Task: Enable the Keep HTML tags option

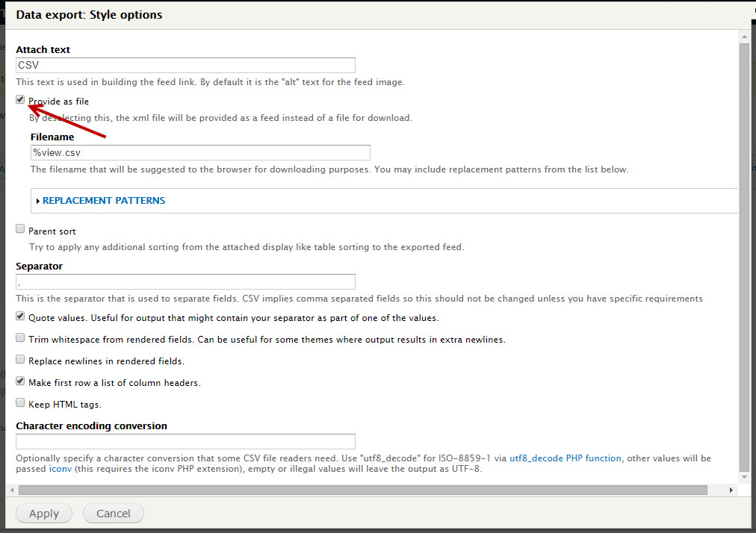Action: (20, 402)
